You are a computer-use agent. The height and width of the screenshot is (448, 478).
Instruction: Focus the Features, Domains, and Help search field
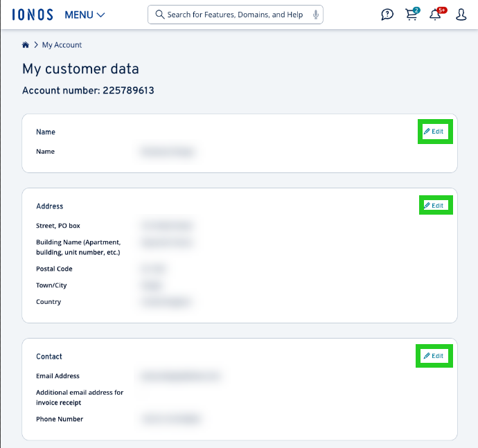[x=236, y=15]
